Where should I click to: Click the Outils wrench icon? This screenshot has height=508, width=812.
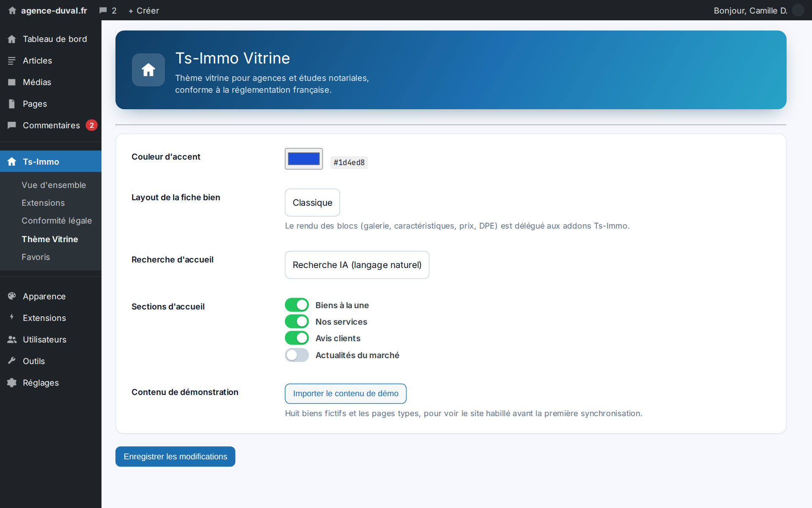12,361
